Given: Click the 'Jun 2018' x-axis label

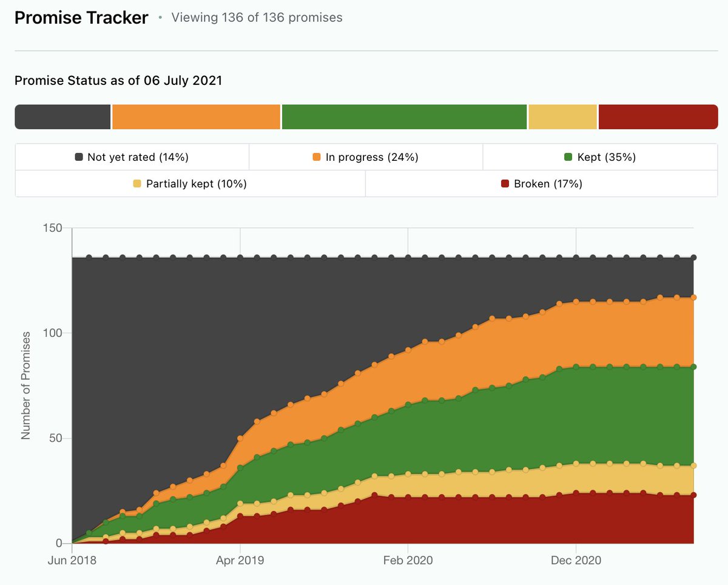Looking at the screenshot, I should [x=72, y=560].
